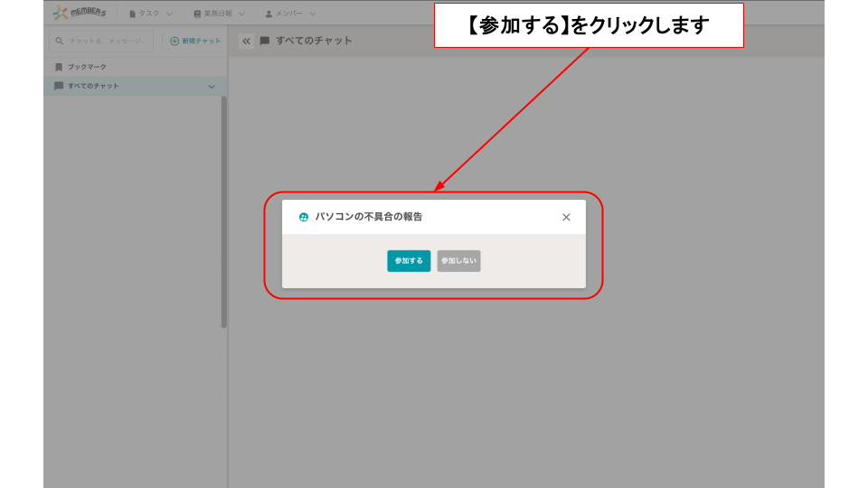Click the 参加しない button
868x488 pixels.
[x=458, y=261]
